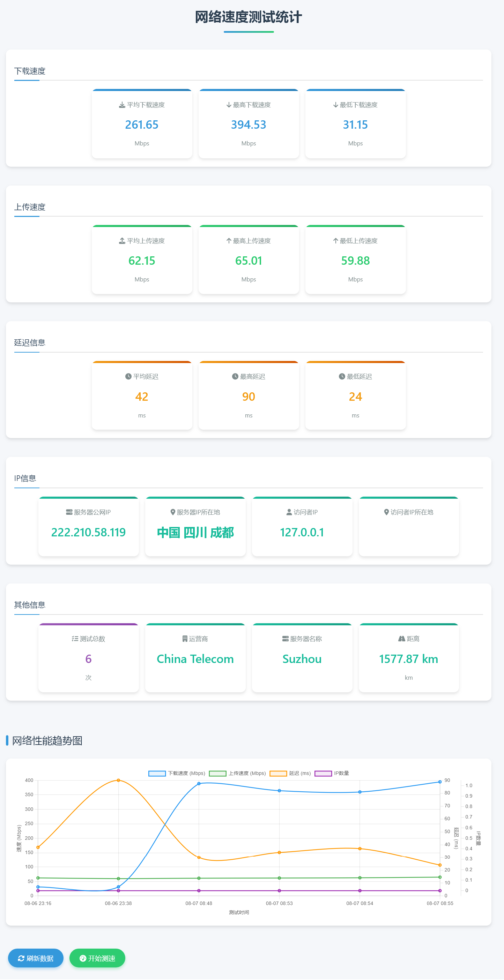Click the average upload speed icon

(x=122, y=241)
